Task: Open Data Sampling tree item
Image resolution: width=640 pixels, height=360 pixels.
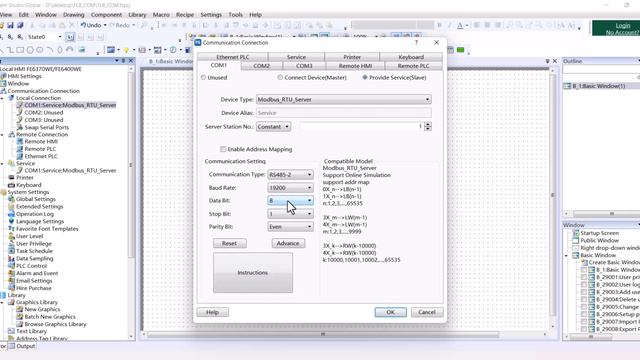Action: [x=34, y=258]
